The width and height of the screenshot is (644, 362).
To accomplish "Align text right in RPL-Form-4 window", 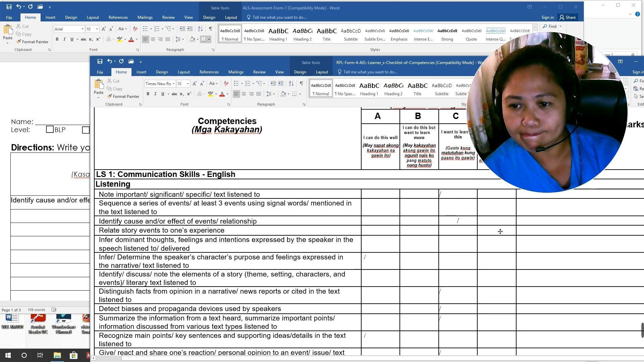I will click(x=251, y=94).
